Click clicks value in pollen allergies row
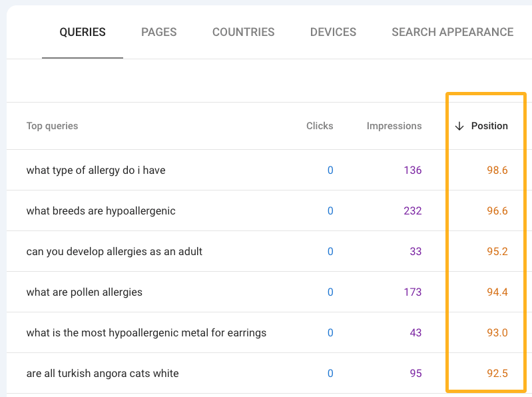The width and height of the screenshot is (532, 397). 330,292
